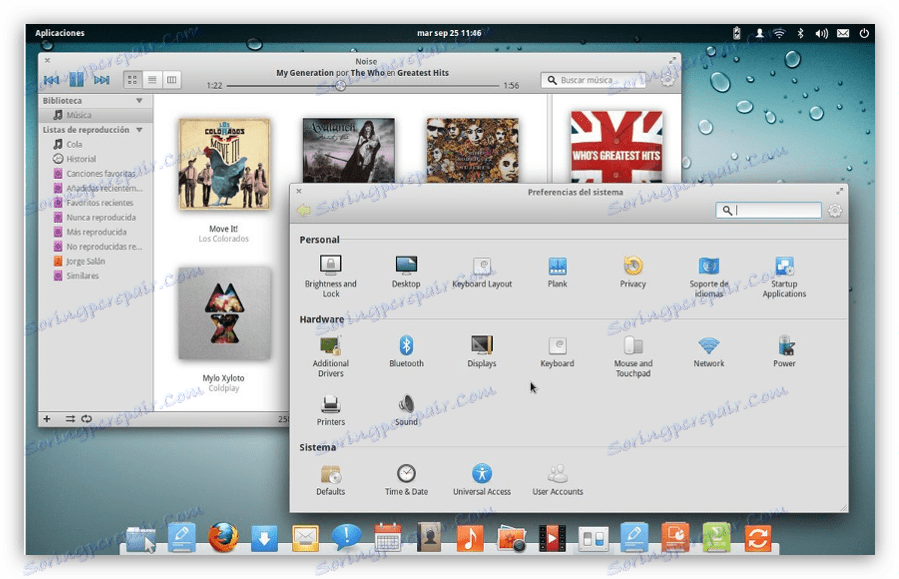Open Startup Applications settings
The image size is (899, 579).
[784, 276]
